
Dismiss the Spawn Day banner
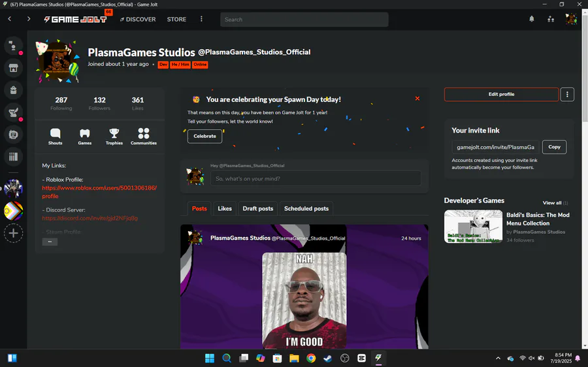(417, 99)
